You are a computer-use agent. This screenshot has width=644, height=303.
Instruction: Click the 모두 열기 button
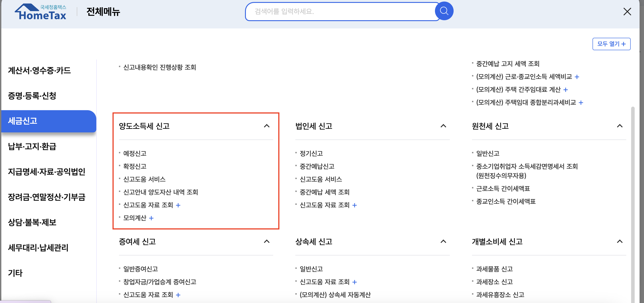pyautogui.click(x=611, y=44)
